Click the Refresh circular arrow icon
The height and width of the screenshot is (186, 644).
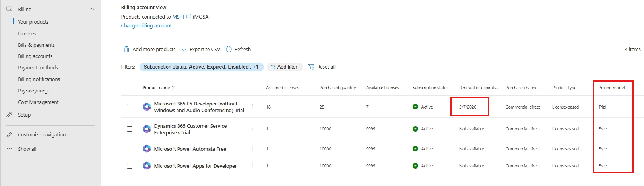pyautogui.click(x=229, y=49)
